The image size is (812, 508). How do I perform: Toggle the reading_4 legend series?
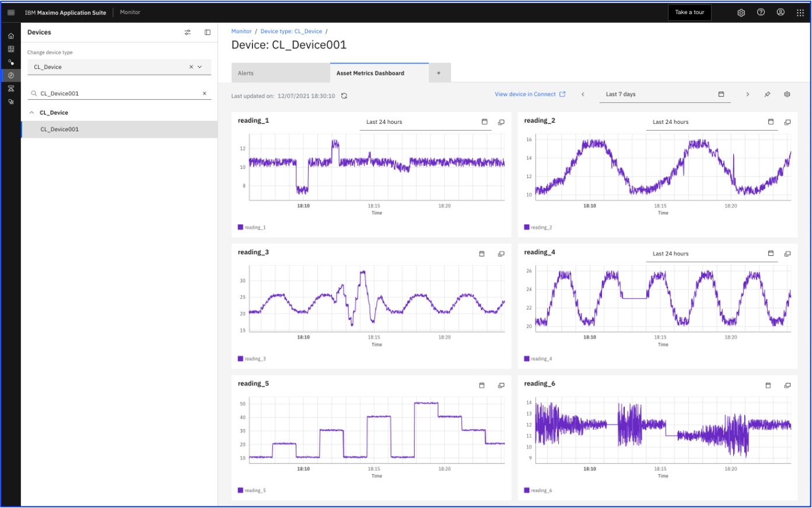pos(538,359)
